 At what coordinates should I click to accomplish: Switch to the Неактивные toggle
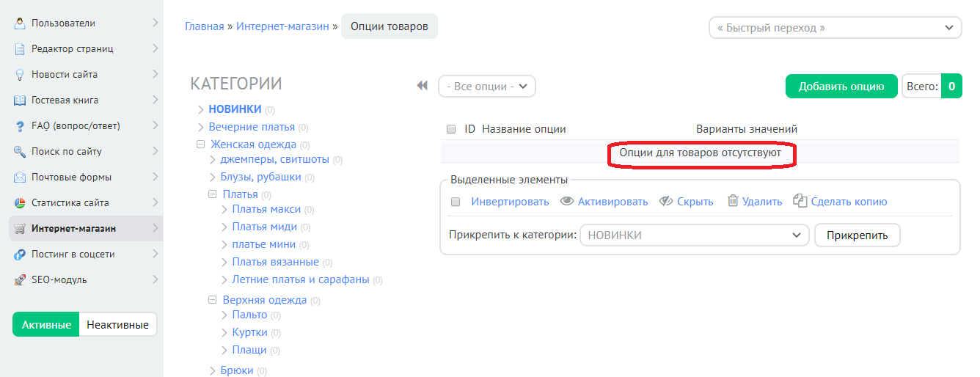tap(117, 325)
